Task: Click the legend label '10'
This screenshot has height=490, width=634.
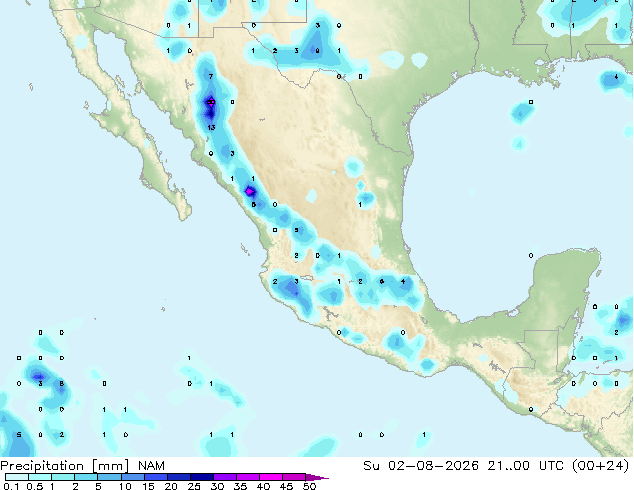Action: (x=125, y=486)
